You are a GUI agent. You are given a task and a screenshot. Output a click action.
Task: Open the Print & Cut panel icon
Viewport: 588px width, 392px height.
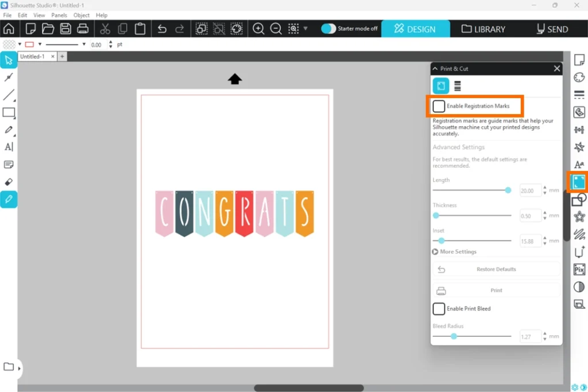pyautogui.click(x=579, y=183)
